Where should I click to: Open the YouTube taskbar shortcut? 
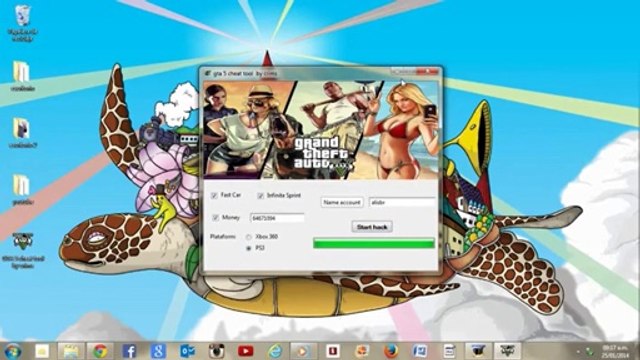coord(245,351)
